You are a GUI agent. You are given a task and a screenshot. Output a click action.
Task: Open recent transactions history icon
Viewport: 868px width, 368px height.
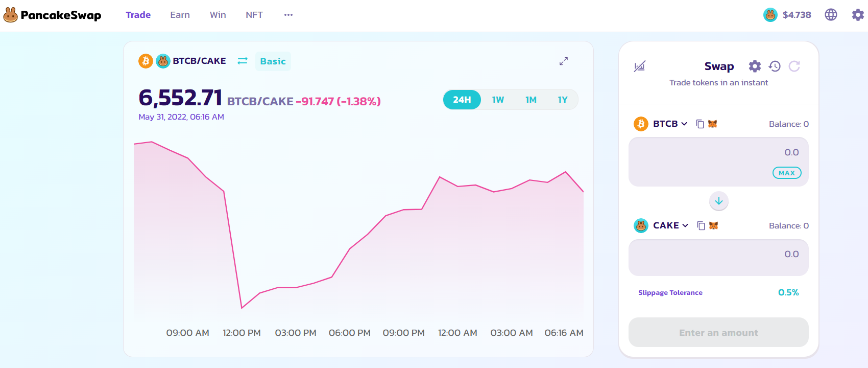point(775,66)
